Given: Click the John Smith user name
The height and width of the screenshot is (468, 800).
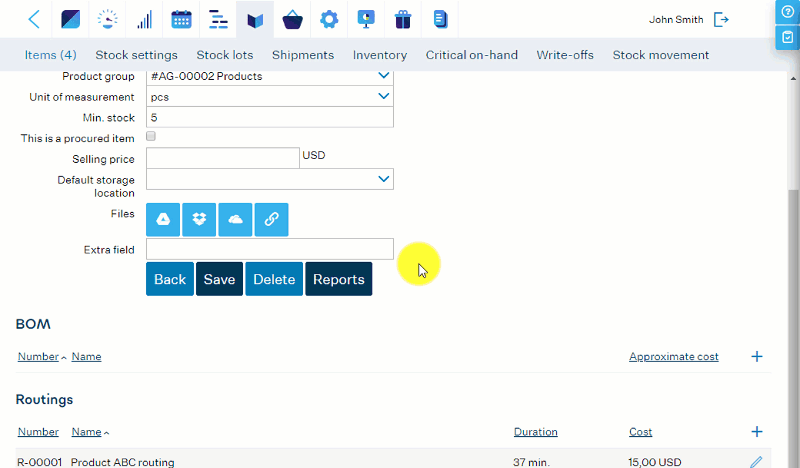Looking at the screenshot, I should pyautogui.click(x=676, y=19).
